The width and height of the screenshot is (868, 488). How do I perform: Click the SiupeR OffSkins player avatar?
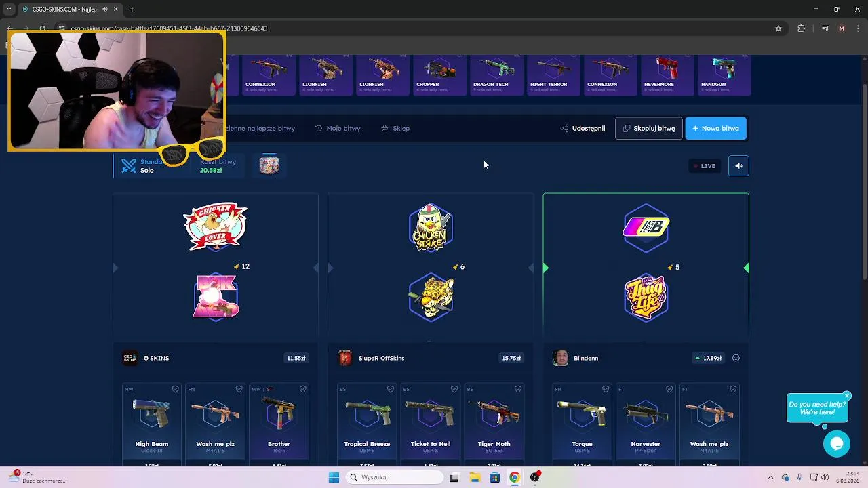coord(345,358)
